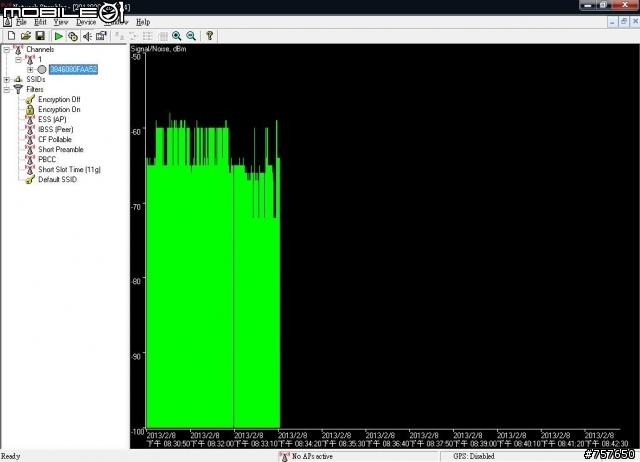This screenshot has width=640, height=462.
Task: Select the list view toolbar button
Action: point(148,36)
